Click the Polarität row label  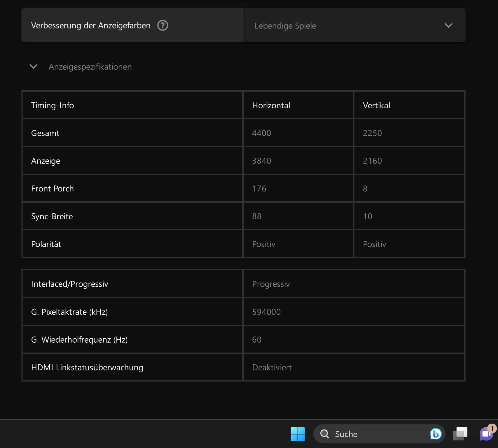click(46, 244)
